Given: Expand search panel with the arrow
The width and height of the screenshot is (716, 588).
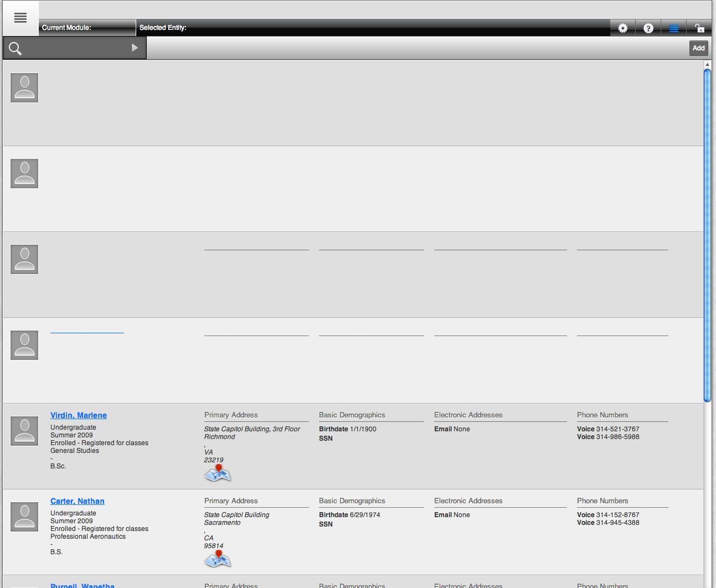Looking at the screenshot, I should [135, 48].
